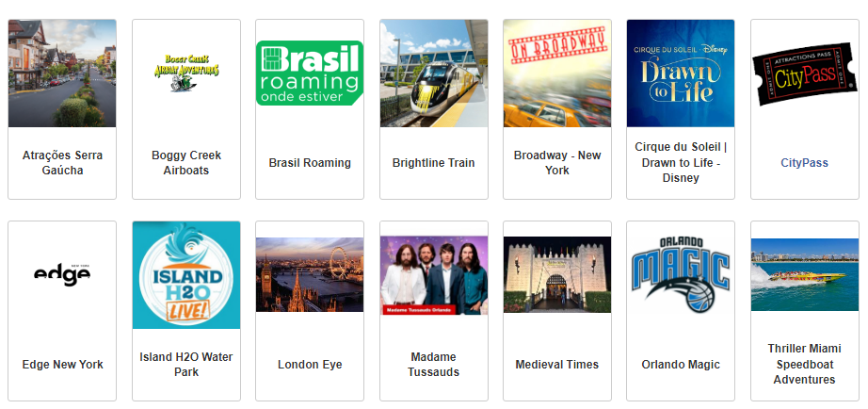Choose the Island H2O Live logo
The width and height of the screenshot is (868, 409).
[186, 275]
